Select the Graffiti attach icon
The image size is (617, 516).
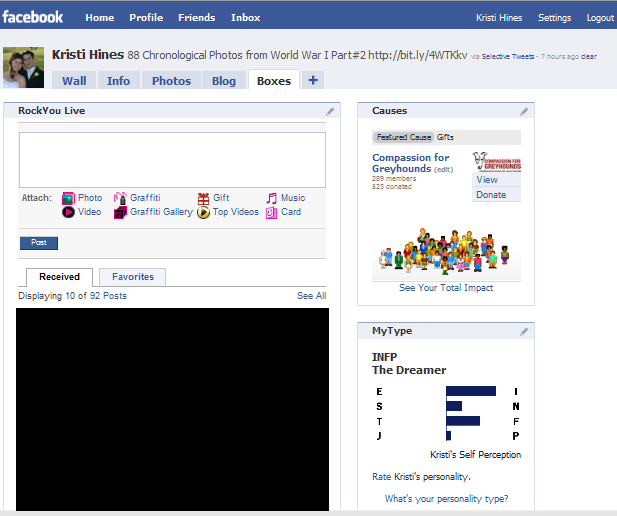(120, 198)
